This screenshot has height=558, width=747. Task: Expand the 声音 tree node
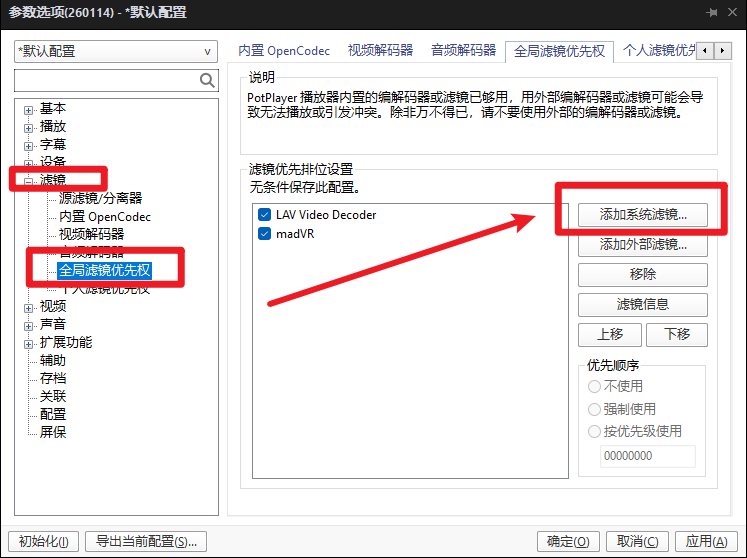pyautogui.click(x=29, y=326)
